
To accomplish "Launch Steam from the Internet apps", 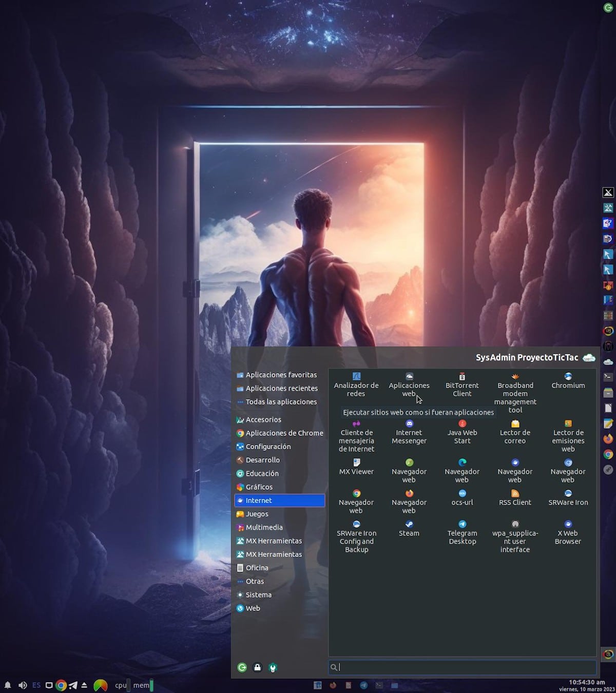I will pyautogui.click(x=409, y=528).
